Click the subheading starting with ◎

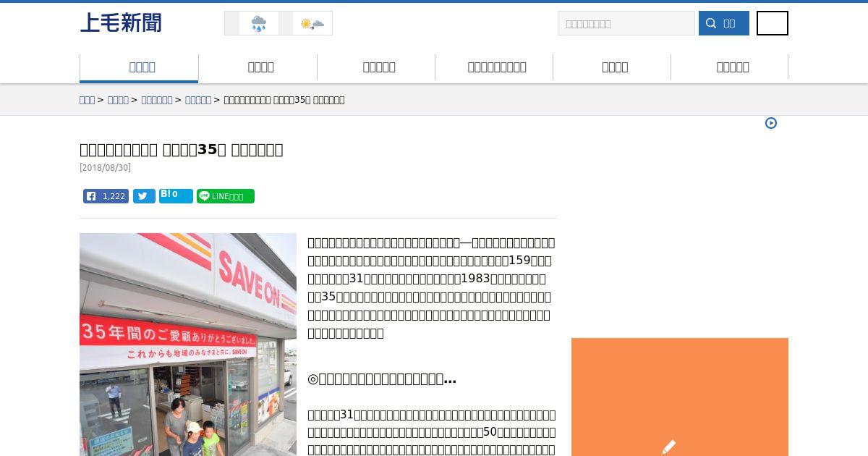coord(382,379)
